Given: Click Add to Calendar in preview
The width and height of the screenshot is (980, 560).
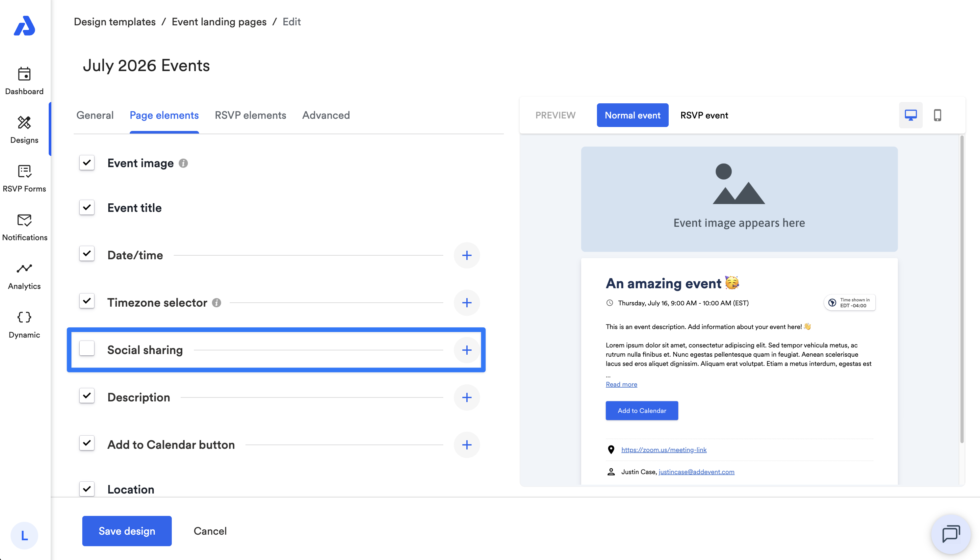Looking at the screenshot, I should (x=641, y=410).
